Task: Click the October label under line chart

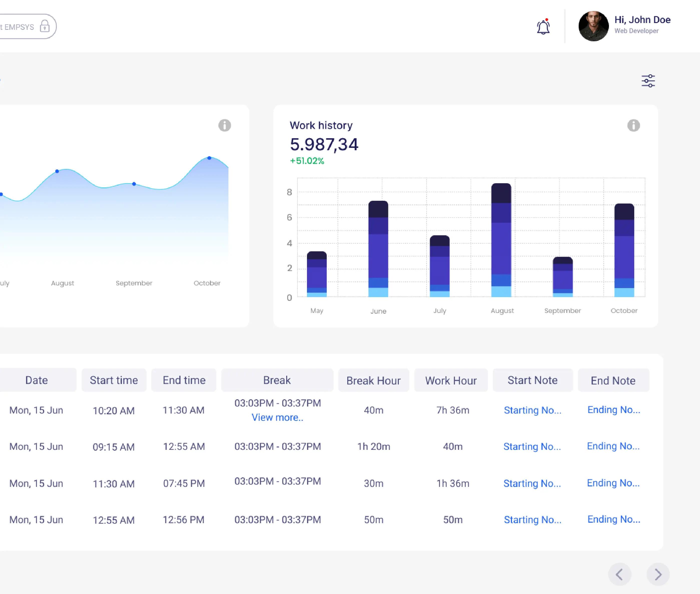Action: pos(207,283)
